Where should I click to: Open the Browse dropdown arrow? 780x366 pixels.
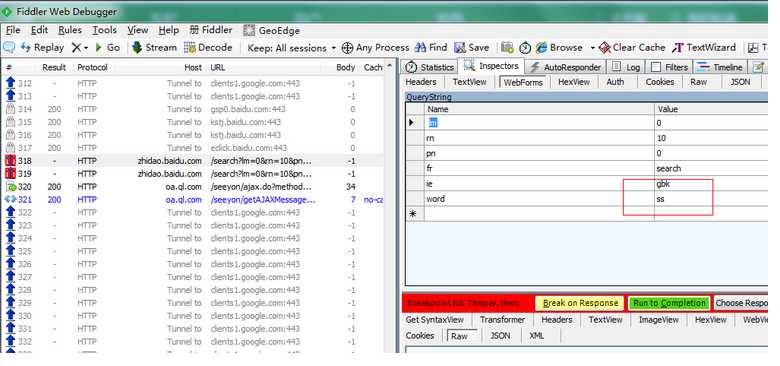tap(592, 48)
